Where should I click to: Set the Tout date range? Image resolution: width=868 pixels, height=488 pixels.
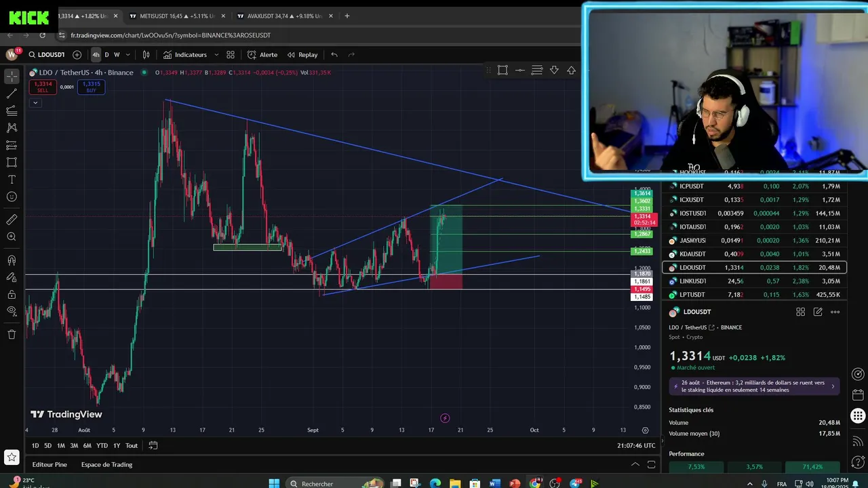click(132, 445)
